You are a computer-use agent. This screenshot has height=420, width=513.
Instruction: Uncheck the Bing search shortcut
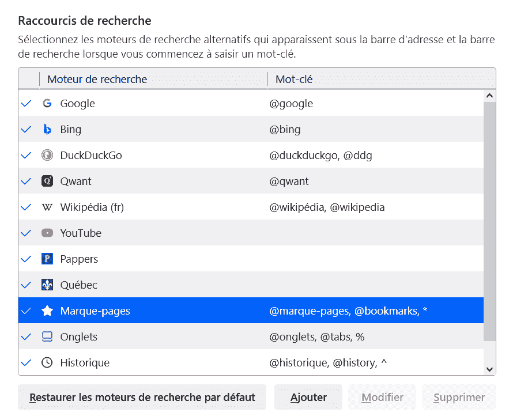[x=26, y=129]
